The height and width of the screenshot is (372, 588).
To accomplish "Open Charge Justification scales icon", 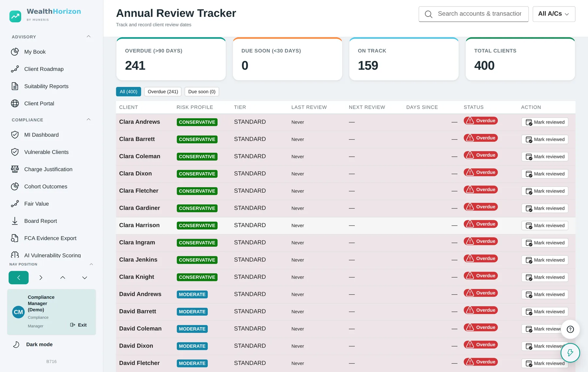I will pyautogui.click(x=15, y=169).
